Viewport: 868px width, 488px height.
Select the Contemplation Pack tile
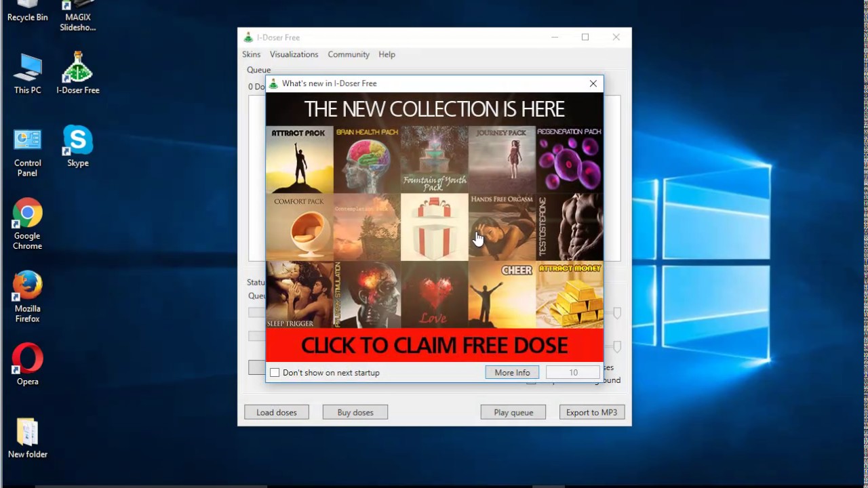[367, 228]
